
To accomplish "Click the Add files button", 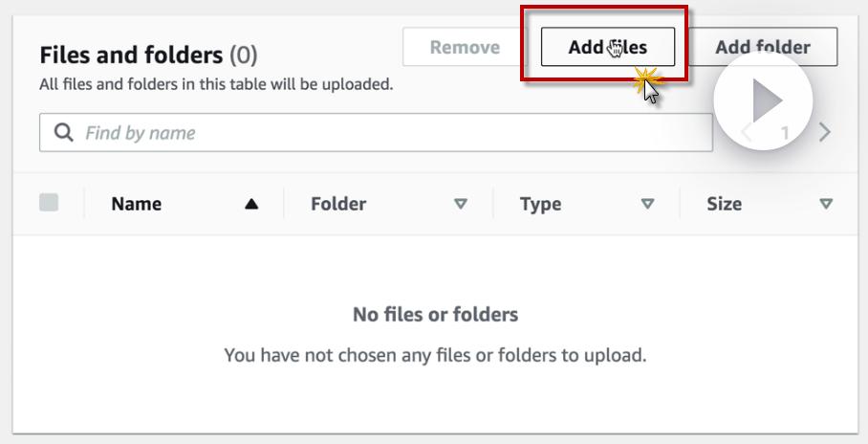I will [607, 47].
